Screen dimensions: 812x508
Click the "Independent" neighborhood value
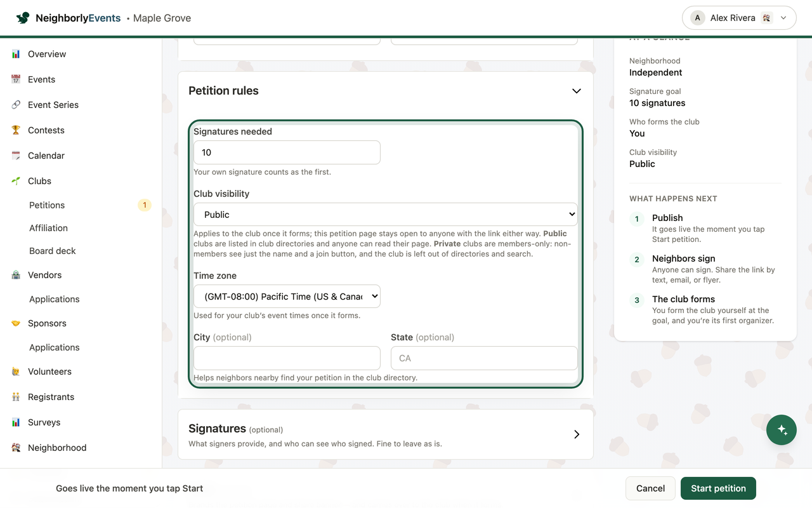click(656, 72)
